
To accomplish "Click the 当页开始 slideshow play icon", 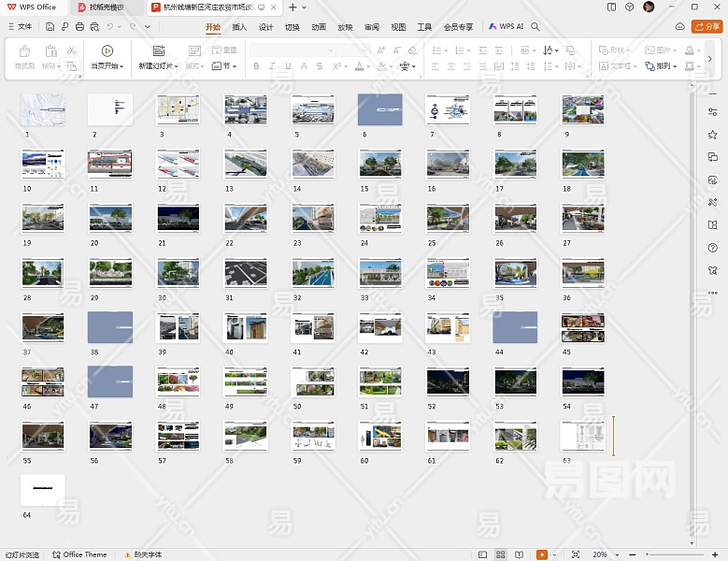I will click(x=107, y=50).
